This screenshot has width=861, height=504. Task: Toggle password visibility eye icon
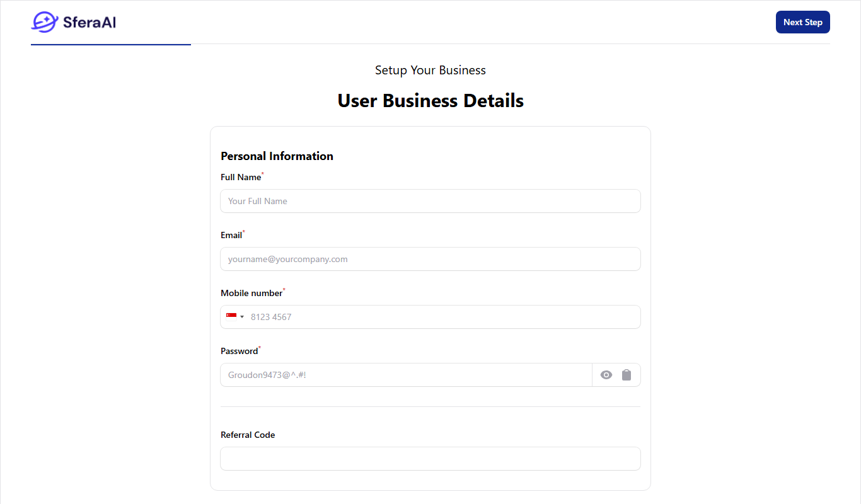coord(606,375)
